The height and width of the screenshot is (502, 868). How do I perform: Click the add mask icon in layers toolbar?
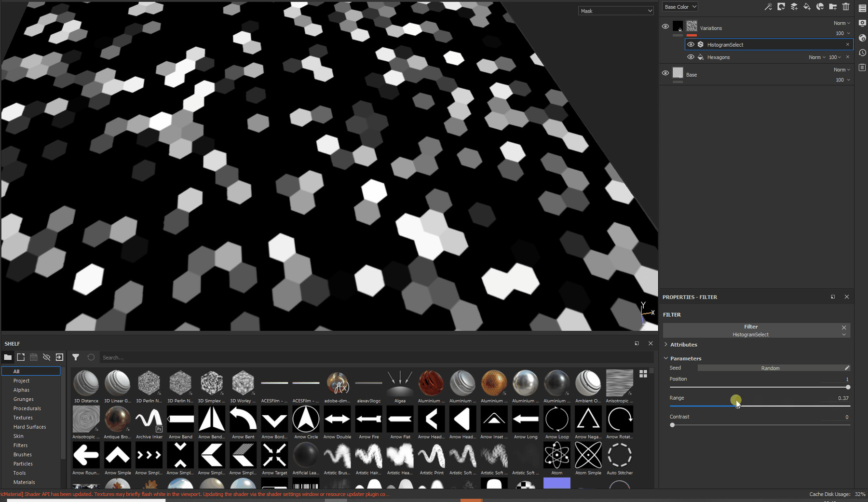coord(781,7)
